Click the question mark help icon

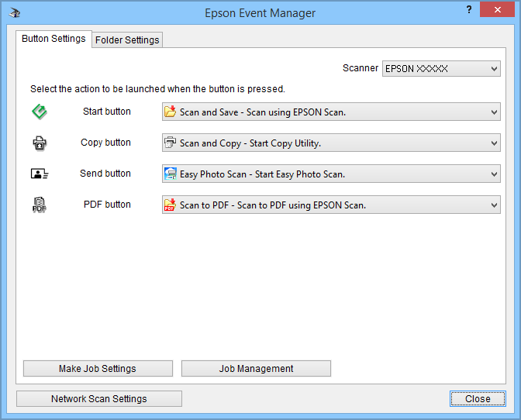(469, 9)
